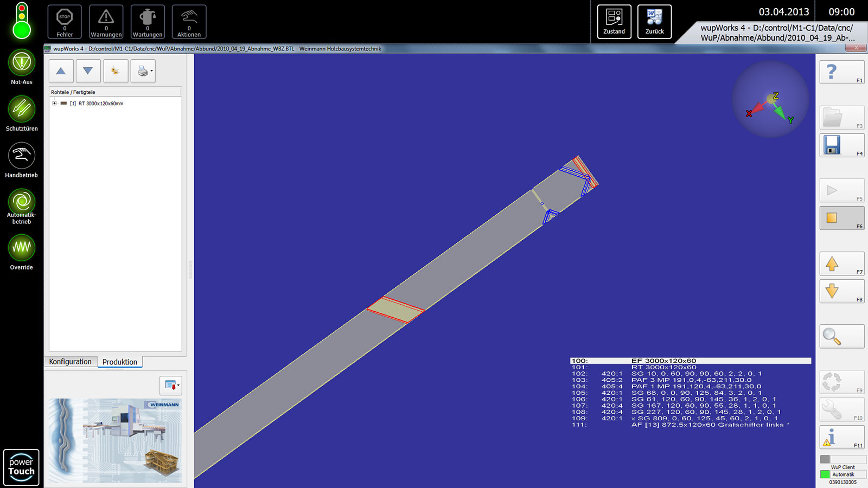Select the Produktion tab

(x=120, y=362)
